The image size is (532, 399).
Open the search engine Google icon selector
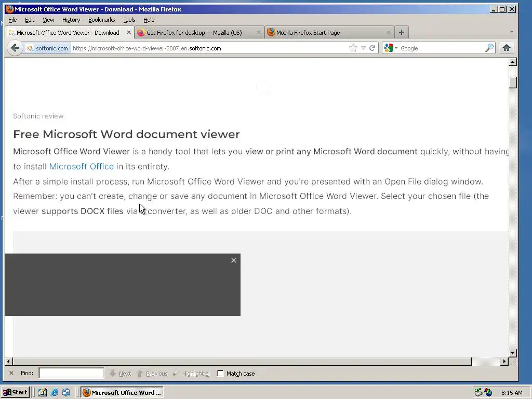(x=391, y=48)
